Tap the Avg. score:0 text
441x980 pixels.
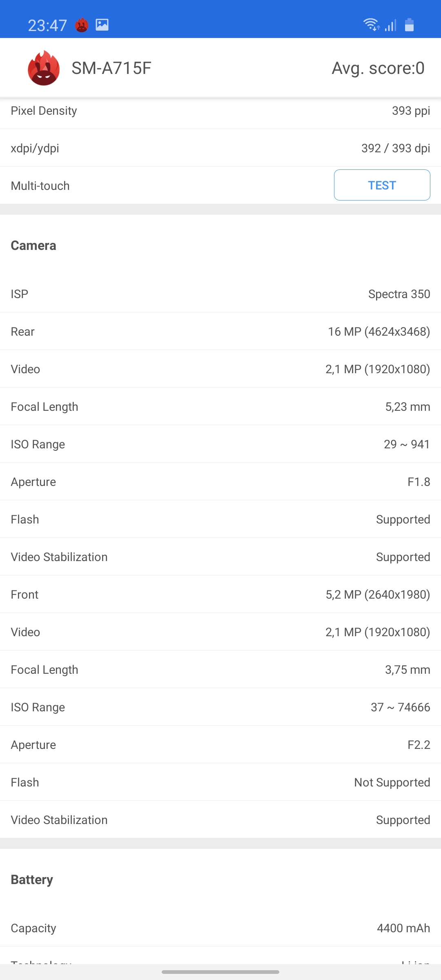378,68
